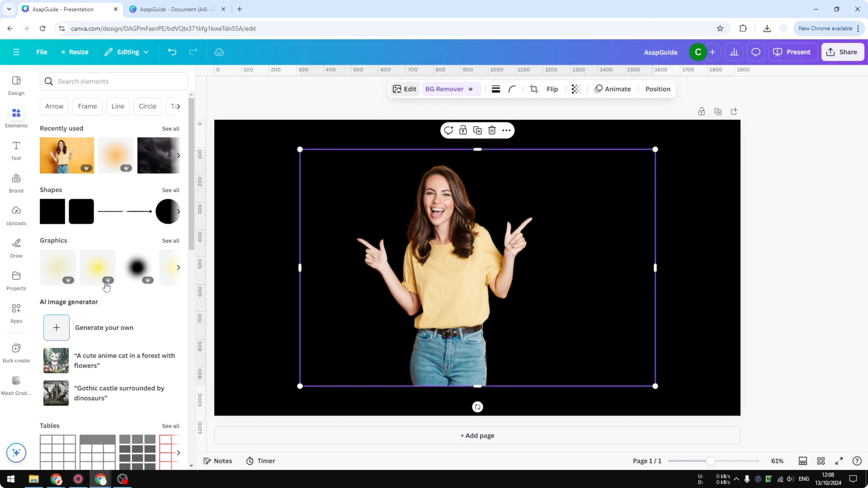Lock the selected image with padlock icon

(463, 130)
